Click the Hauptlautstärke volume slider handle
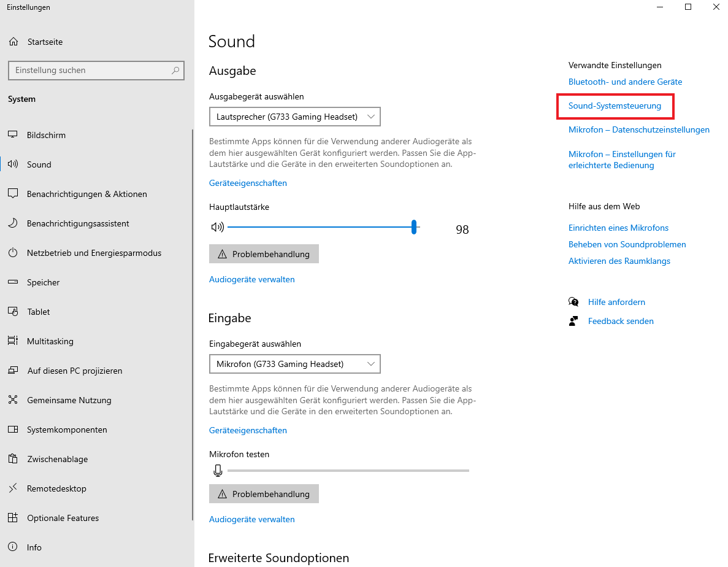Viewport: 728px width, 567px height. (415, 227)
